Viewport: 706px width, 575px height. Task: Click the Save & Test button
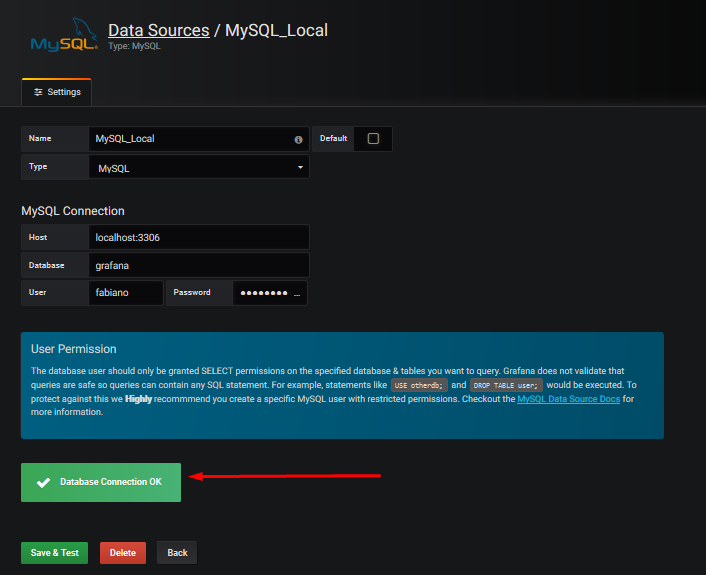coord(54,553)
